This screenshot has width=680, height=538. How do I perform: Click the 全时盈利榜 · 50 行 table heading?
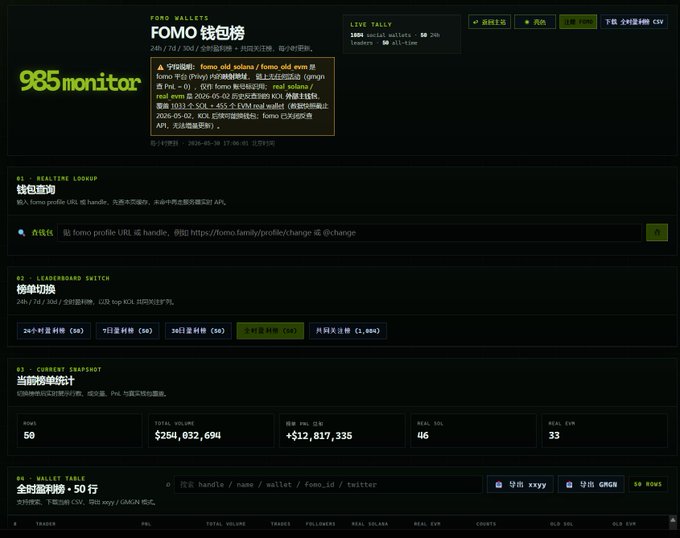pyautogui.click(x=57, y=489)
